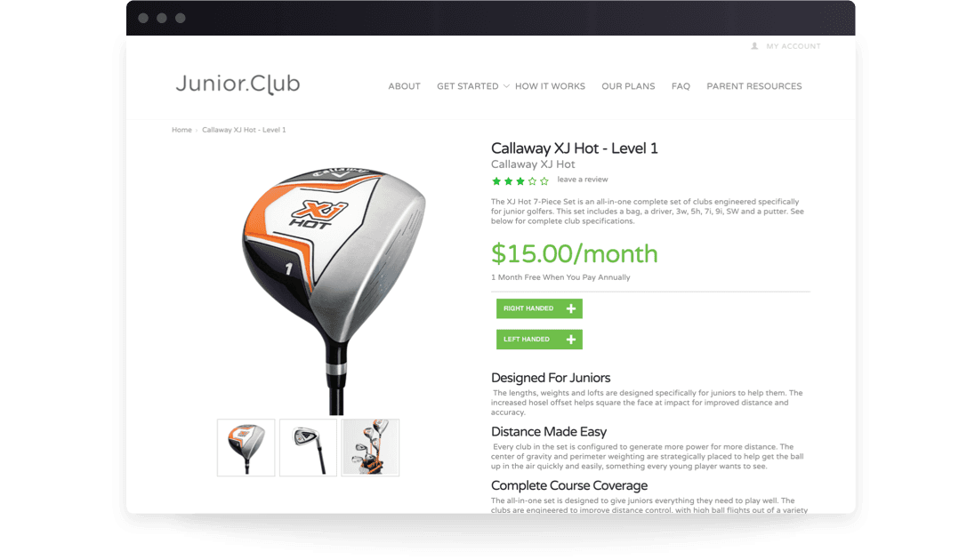Open the FAQ page
The height and width of the screenshot is (560, 975).
(681, 86)
